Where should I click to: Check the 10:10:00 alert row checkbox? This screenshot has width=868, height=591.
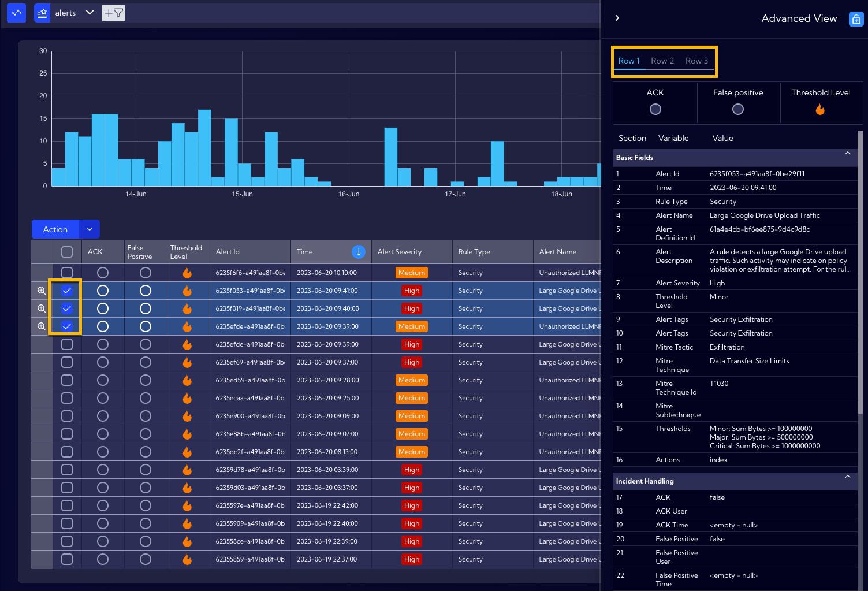[x=67, y=273]
